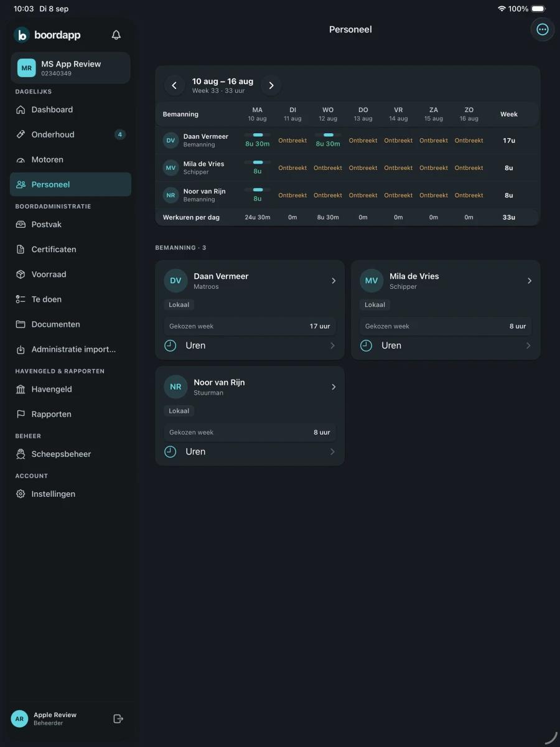Open Motoren in the sidebar

point(70,160)
